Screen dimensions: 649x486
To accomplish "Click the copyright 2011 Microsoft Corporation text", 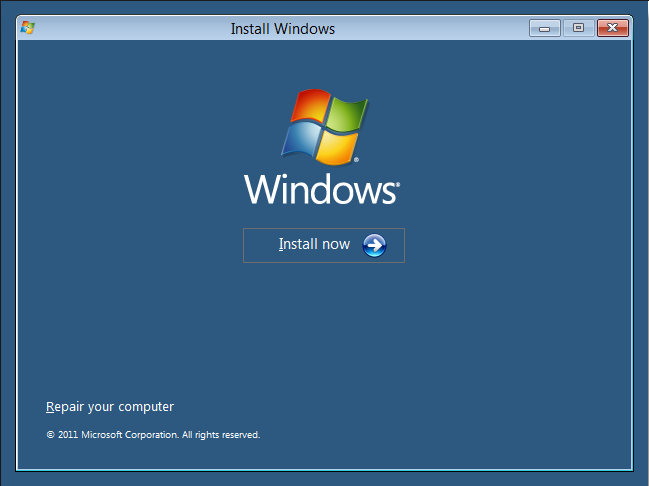I will tap(153, 435).
